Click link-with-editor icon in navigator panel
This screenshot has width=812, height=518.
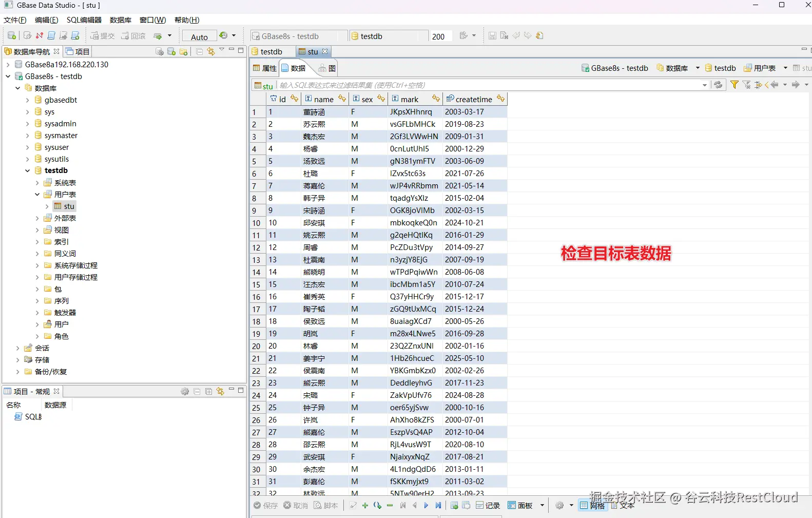[x=211, y=51]
